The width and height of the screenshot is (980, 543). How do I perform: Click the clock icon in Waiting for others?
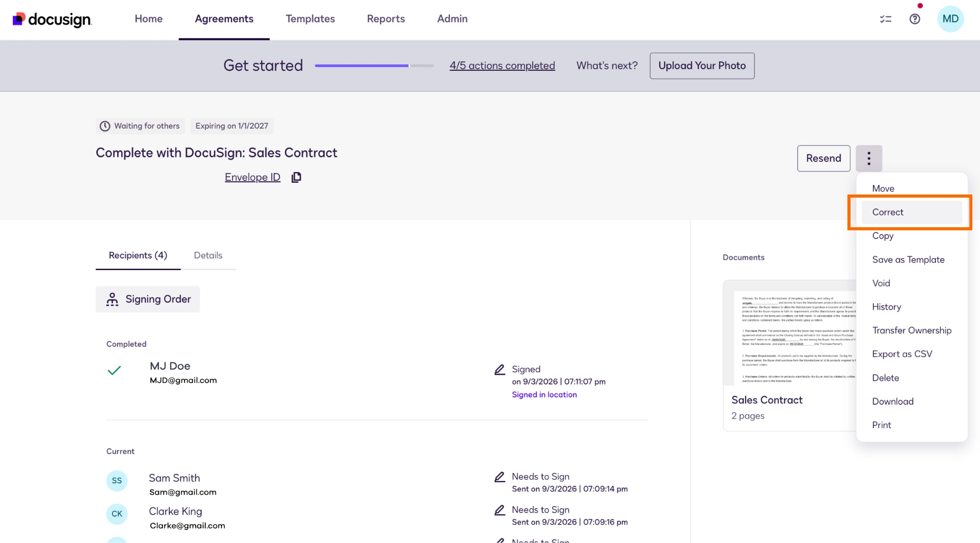[105, 126]
